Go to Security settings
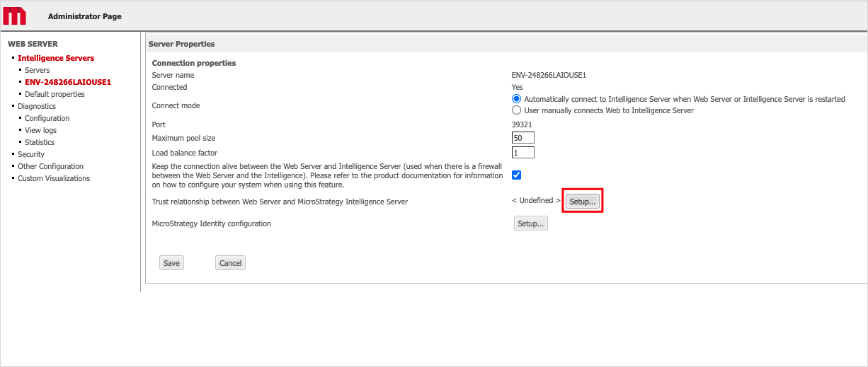This screenshot has width=868, height=367. pos(31,154)
